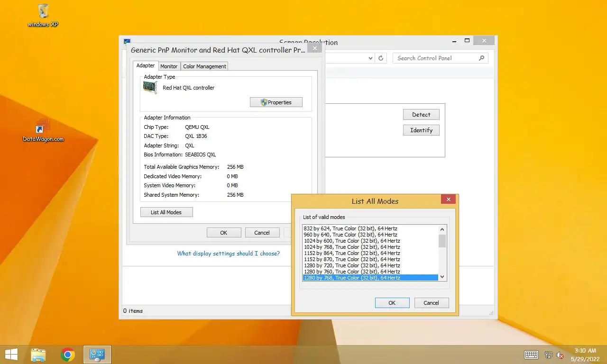Open the Recycle Bin desktop icon
This screenshot has height=364, width=607.
pyautogui.click(x=43, y=15)
